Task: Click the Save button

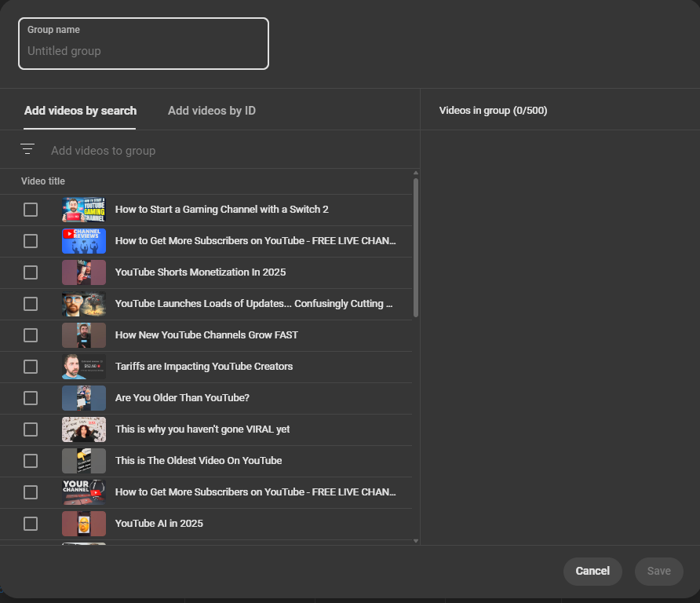Action: [x=659, y=571]
